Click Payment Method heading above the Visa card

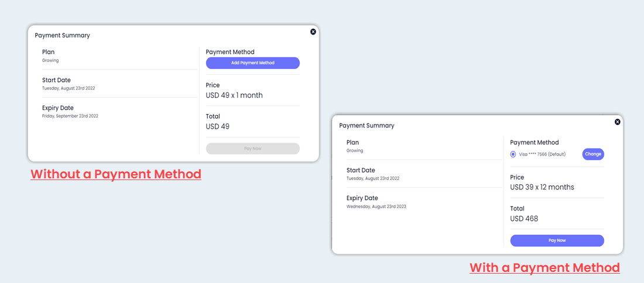(535, 142)
